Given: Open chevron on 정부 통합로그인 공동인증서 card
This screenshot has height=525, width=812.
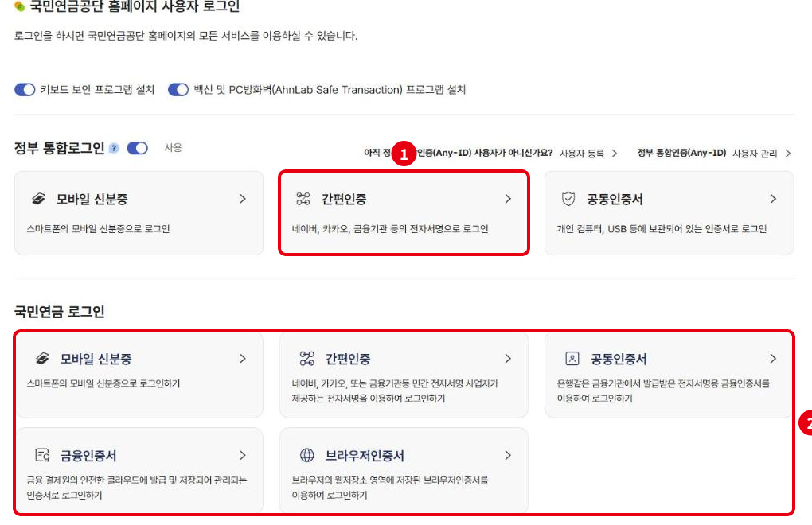Looking at the screenshot, I should click(773, 199).
